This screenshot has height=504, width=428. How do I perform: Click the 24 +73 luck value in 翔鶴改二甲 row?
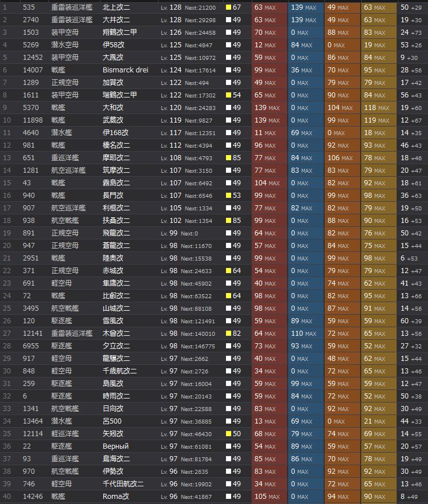411,32
